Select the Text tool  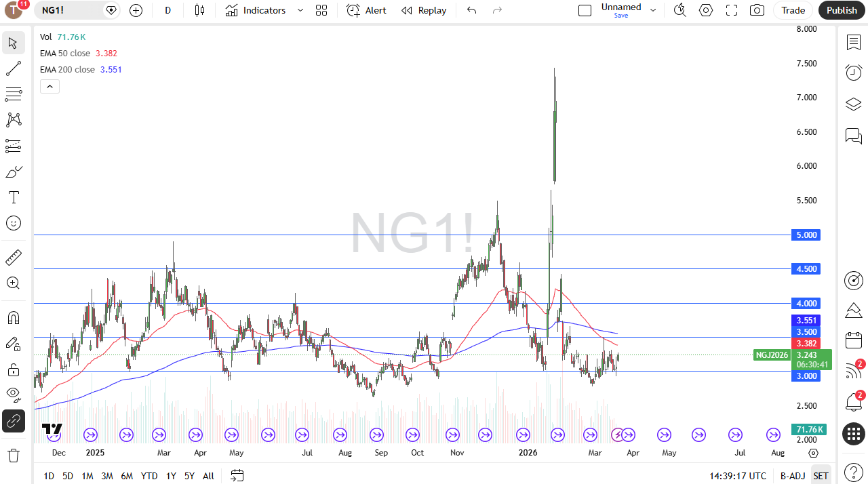pos(14,197)
